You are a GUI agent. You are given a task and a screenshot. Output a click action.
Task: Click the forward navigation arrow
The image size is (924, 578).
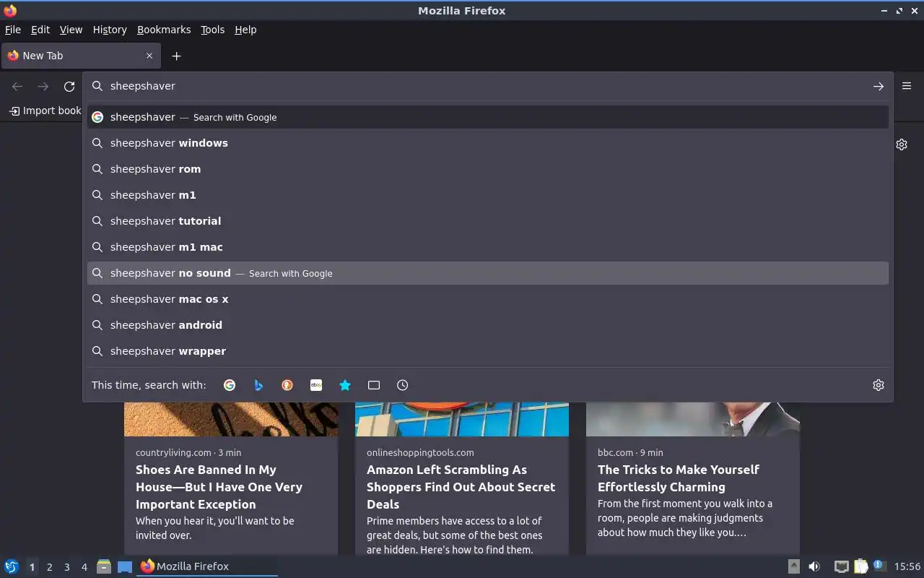pos(43,87)
